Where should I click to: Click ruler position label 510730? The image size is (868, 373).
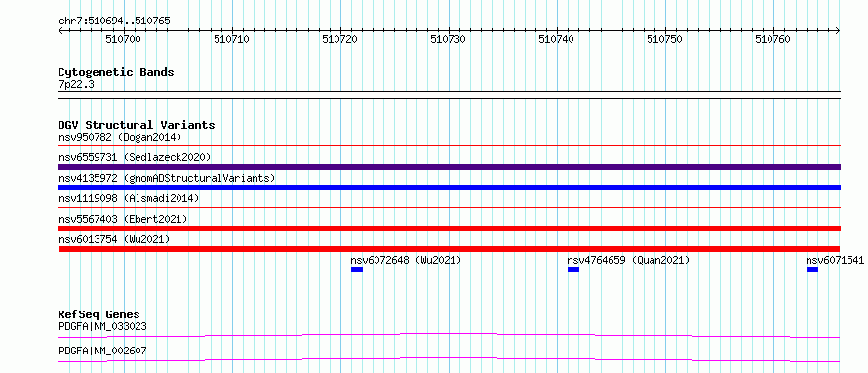click(x=449, y=39)
